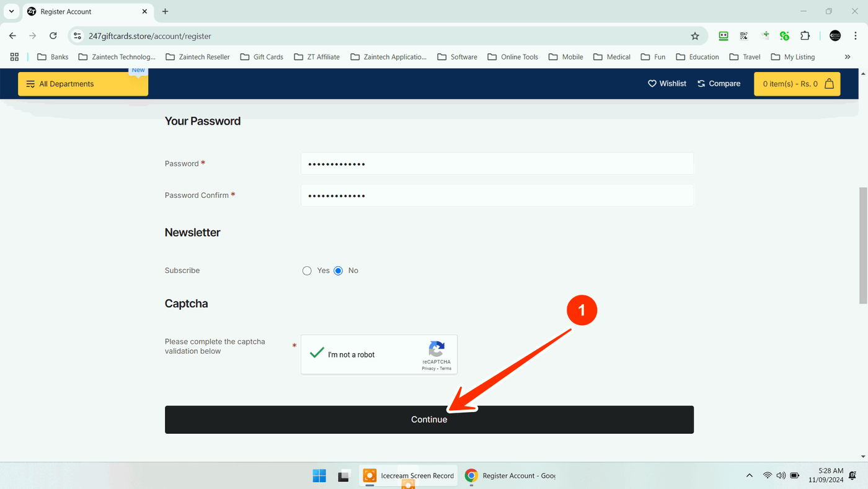Open the reCAPTCHA Privacy link

[x=428, y=369]
